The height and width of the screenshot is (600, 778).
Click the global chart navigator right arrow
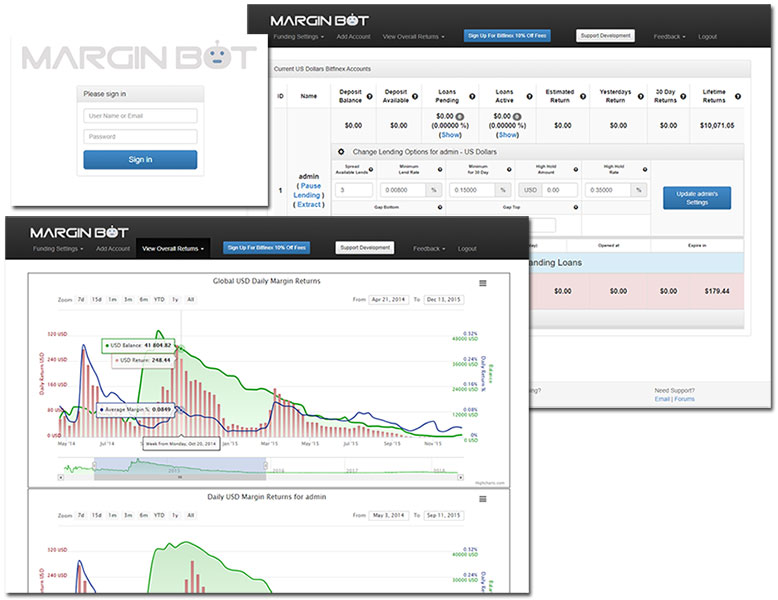(460, 477)
